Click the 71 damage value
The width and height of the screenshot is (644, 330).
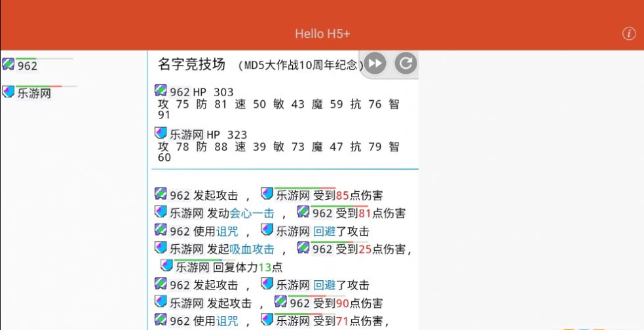[342, 321]
